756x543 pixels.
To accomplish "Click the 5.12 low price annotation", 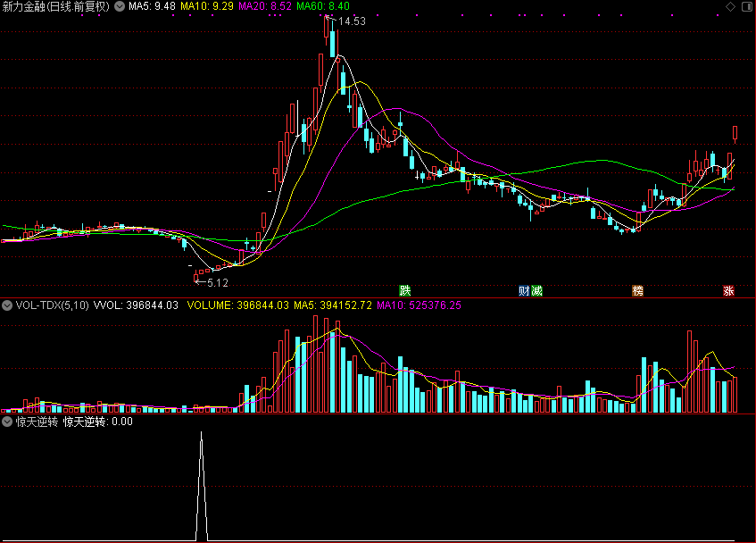I will coord(218,282).
